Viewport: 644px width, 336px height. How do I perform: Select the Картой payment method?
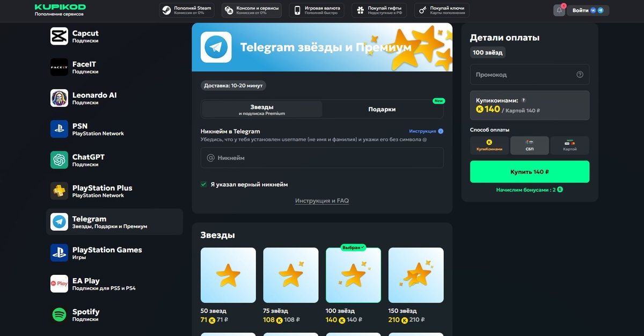point(569,145)
